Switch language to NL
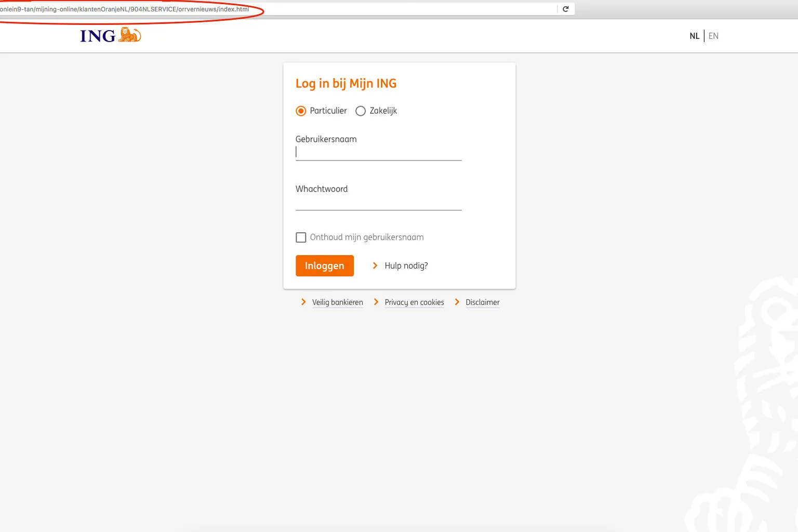This screenshot has height=532, width=798. (x=694, y=36)
